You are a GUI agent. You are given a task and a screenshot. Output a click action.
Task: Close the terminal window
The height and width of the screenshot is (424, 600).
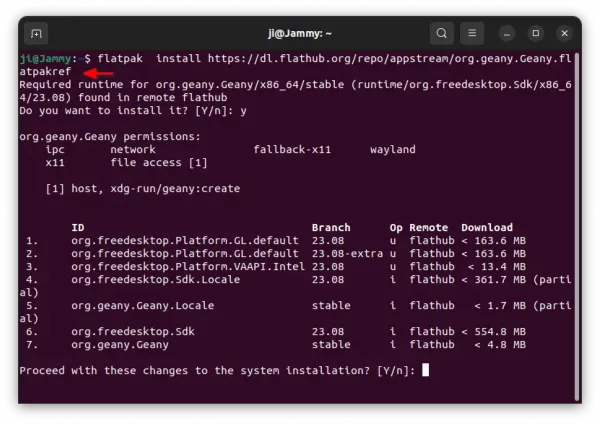[x=564, y=34]
